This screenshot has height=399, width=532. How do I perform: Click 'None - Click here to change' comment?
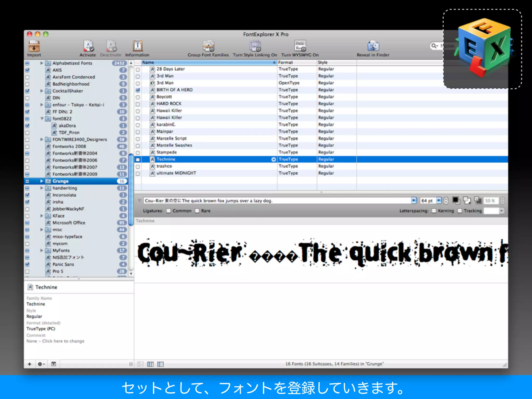pyautogui.click(x=55, y=341)
